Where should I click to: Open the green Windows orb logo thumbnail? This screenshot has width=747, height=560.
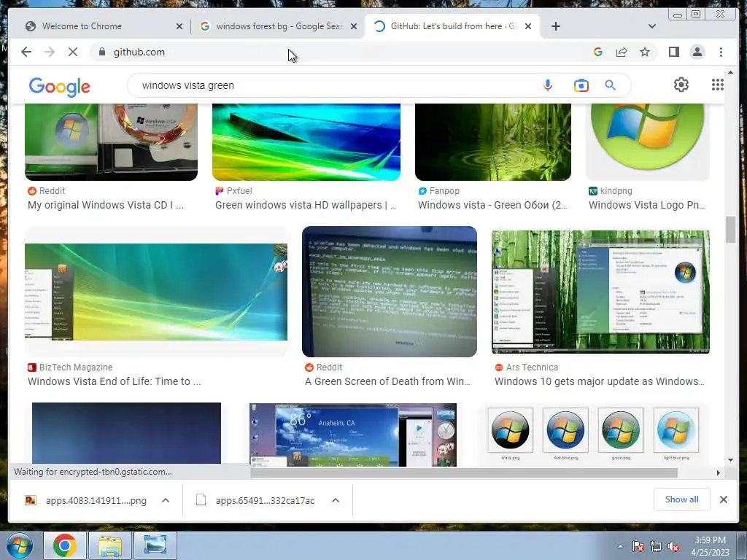[648, 142]
